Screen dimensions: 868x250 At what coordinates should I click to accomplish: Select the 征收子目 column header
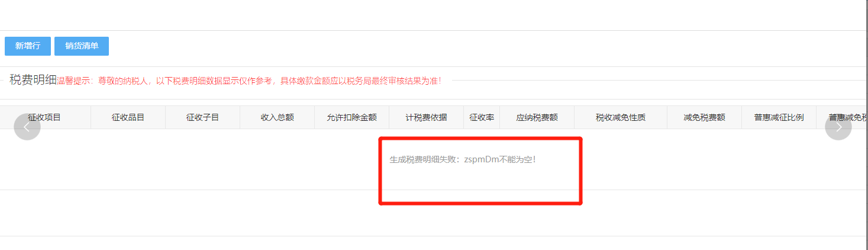(202, 117)
